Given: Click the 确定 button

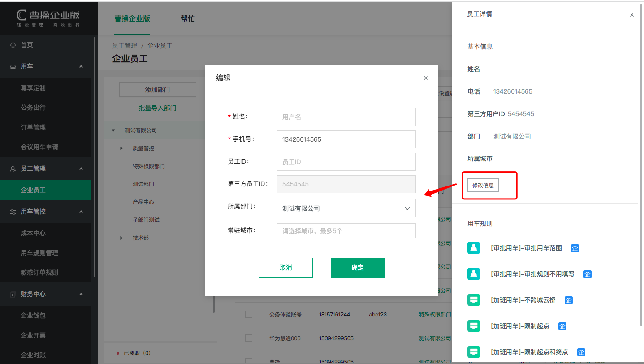Looking at the screenshot, I should click(x=357, y=268).
